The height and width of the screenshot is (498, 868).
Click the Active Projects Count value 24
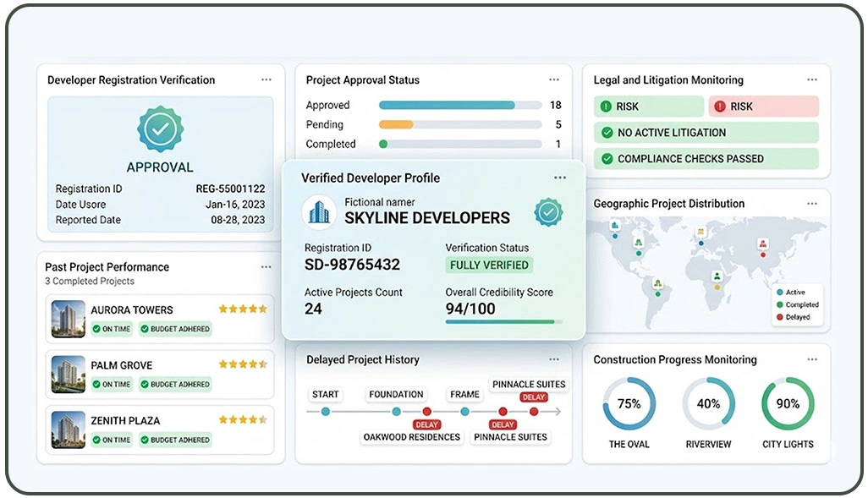click(313, 309)
